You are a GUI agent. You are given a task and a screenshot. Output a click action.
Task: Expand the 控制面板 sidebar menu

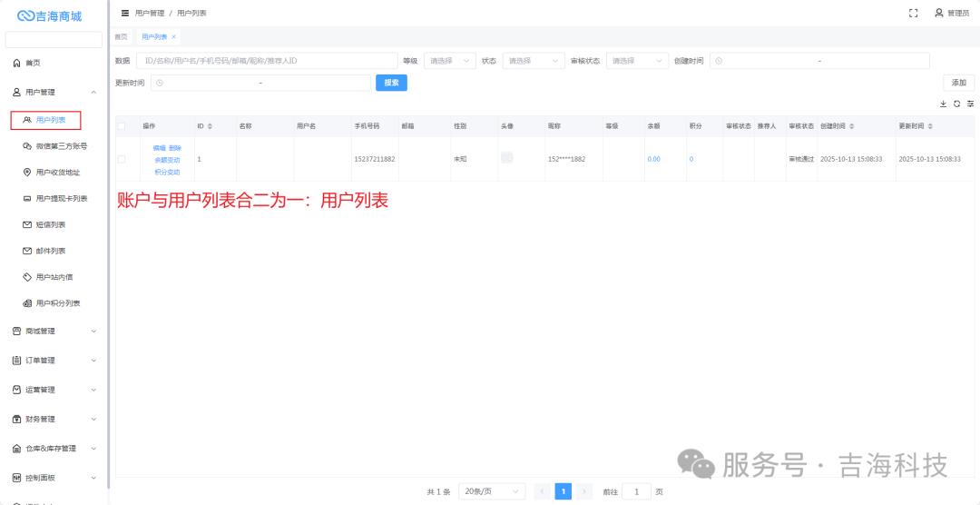click(x=54, y=478)
